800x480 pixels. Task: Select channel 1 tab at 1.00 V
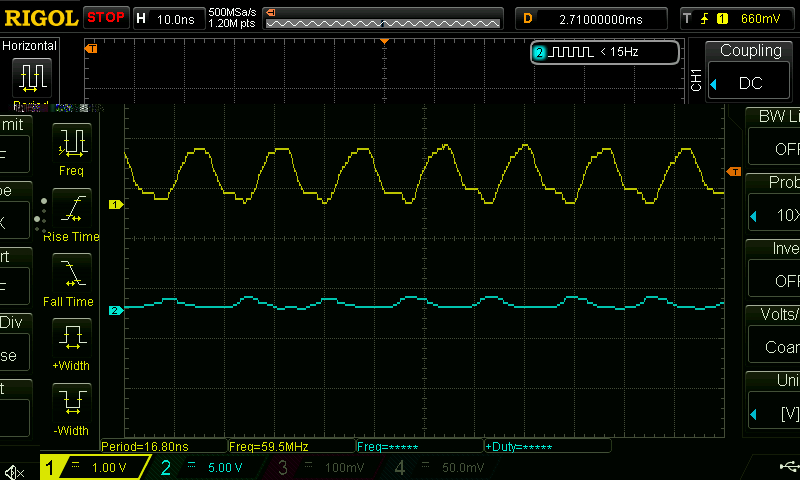pyautogui.click(x=94, y=467)
